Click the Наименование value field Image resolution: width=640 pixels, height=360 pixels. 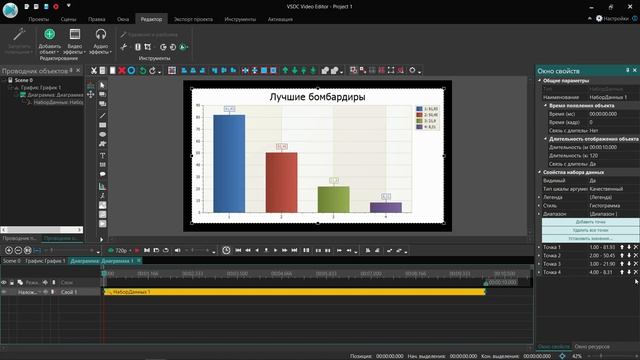click(613, 98)
